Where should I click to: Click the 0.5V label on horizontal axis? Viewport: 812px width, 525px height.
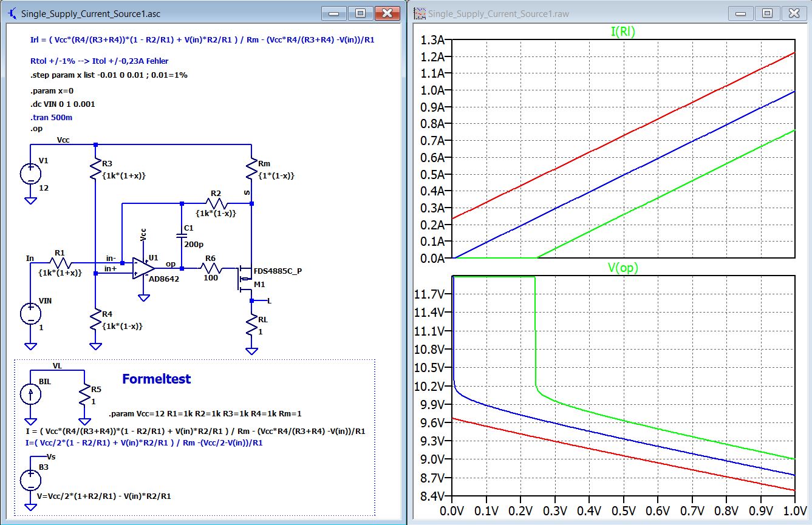click(623, 510)
